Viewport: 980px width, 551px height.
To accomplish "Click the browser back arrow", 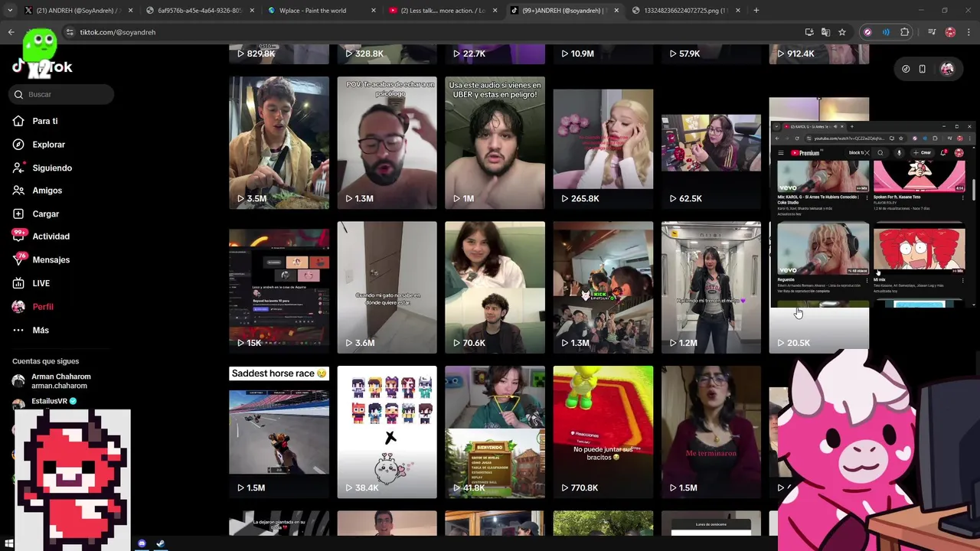I will tap(11, 32).
